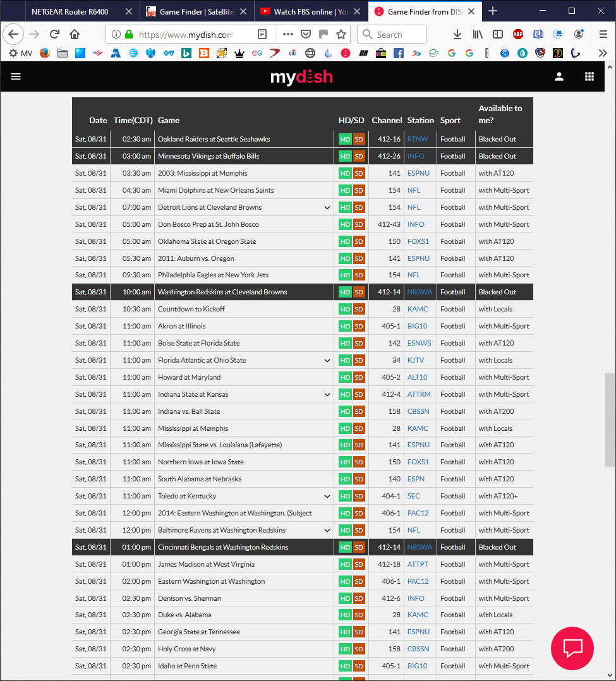The width and height of the screenshot is (616, 681).
Task: Go to the Firefox home page
Action: 75,34
